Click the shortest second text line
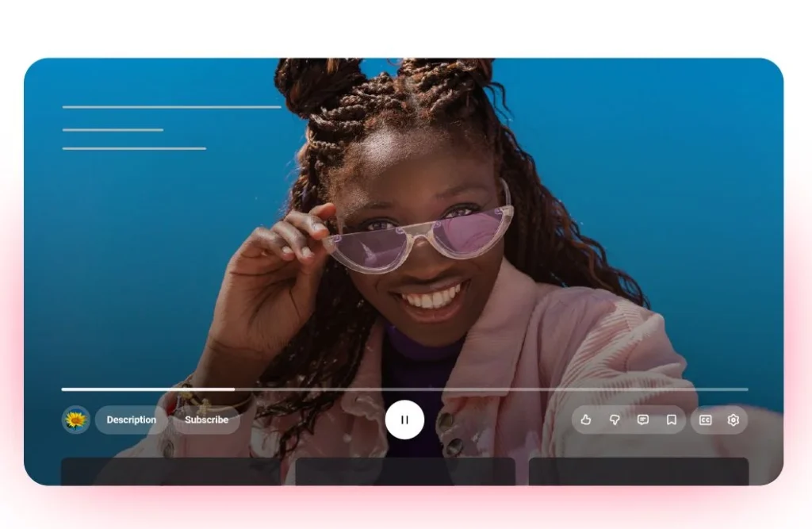The image size is (812, 529). coord(113,129)
